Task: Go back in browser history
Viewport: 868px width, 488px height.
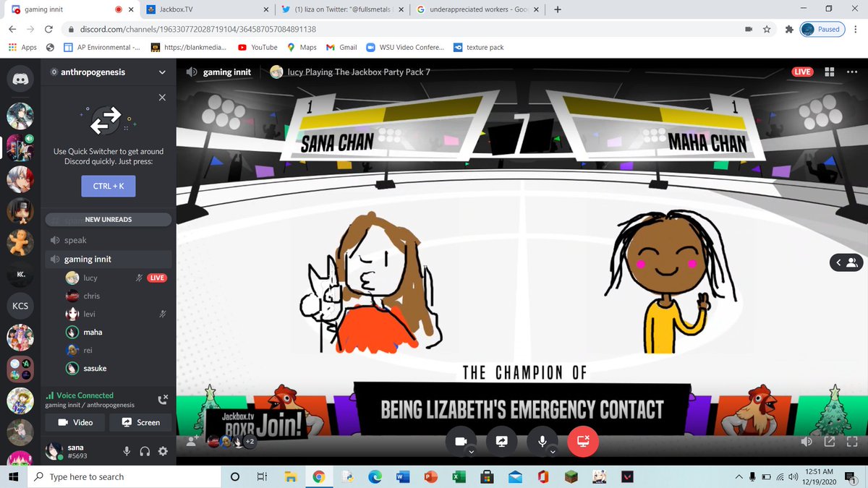Action: pos(12,29)
